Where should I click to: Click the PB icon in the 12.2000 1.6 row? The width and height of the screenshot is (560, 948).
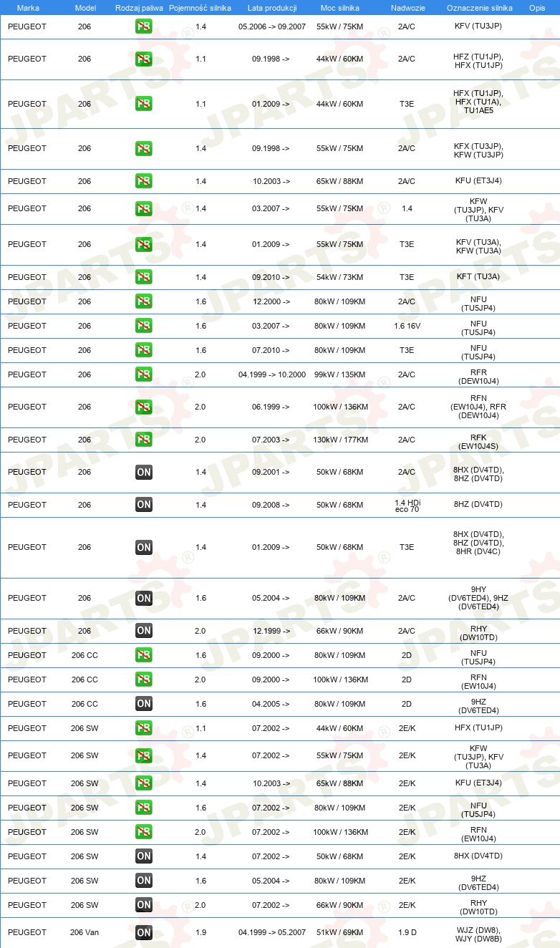(144, 301)
